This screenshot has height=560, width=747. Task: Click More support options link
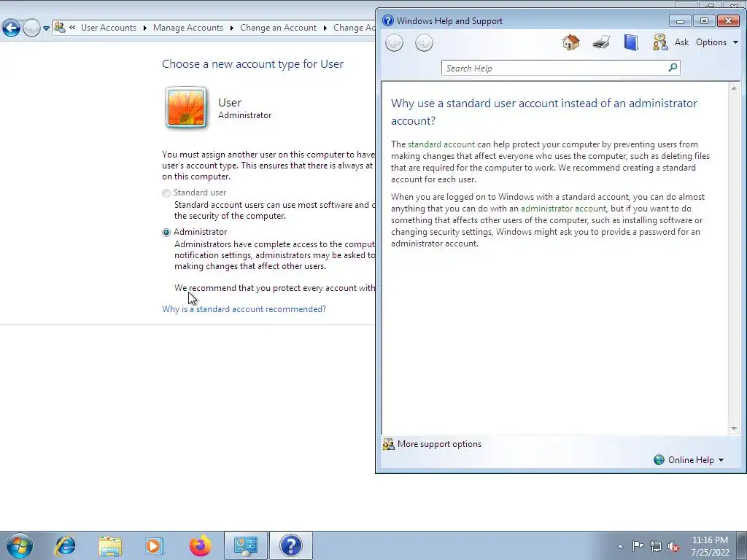(x=439, y=444)
